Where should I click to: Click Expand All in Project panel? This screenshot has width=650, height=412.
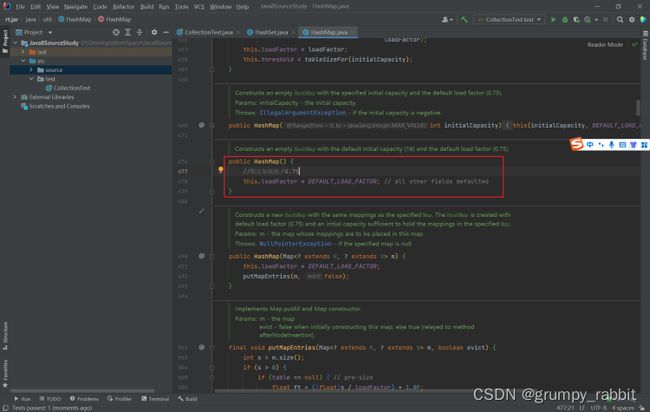tap(128, 32)
